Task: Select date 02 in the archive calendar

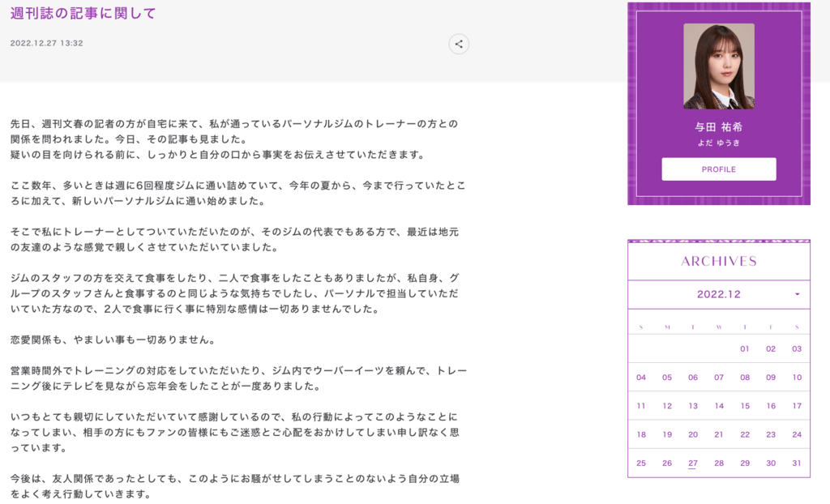Action: (x=771, y=349)
